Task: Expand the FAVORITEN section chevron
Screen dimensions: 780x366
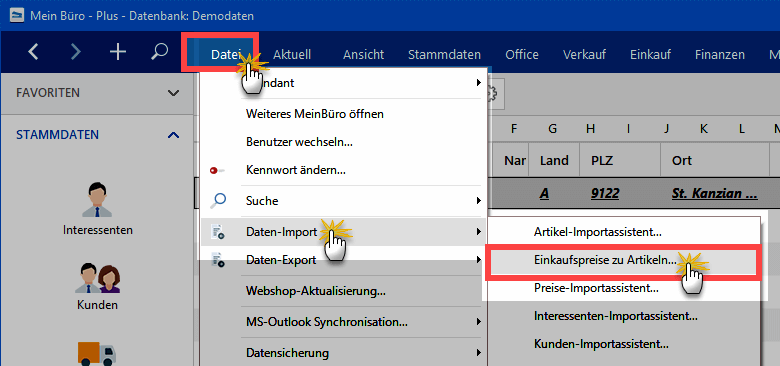Action: [x=173, y=93]
